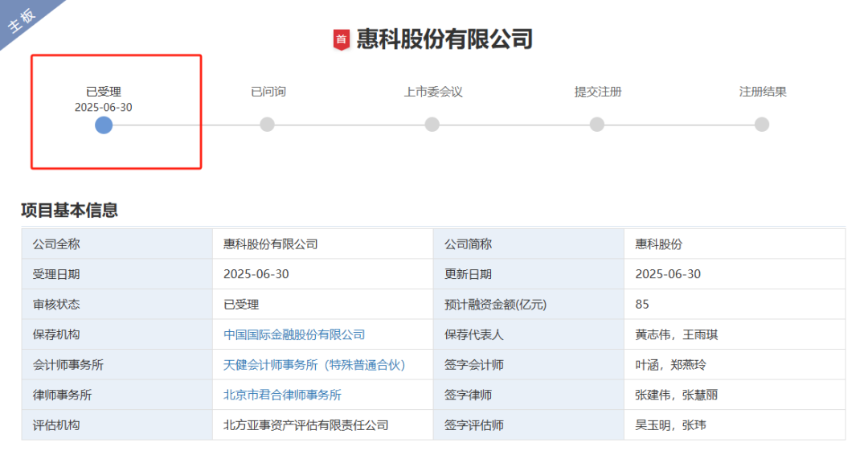Viewport: 868px width, 463px height.
Task: Click the 惠科股份有限公司 page title
Action: coord(444,39)
